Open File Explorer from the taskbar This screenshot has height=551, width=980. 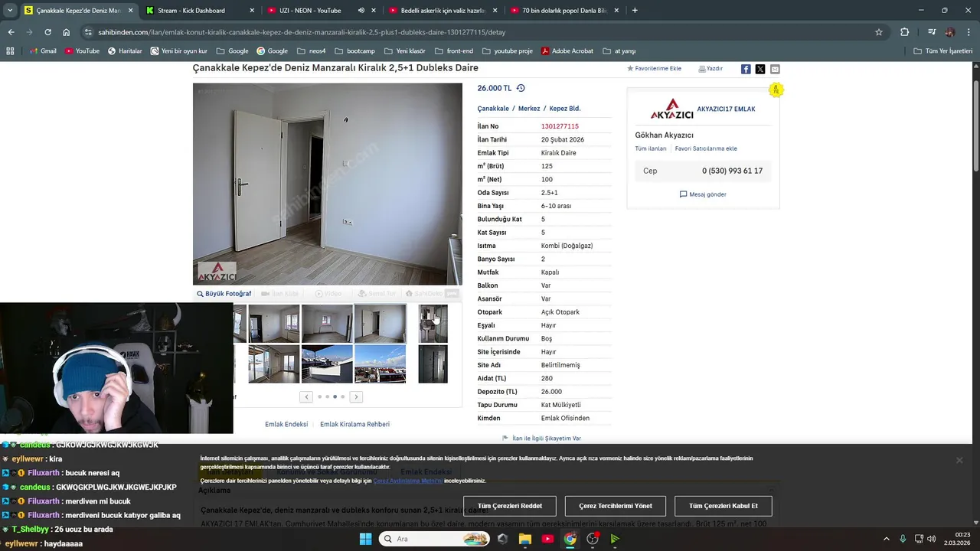525,539
